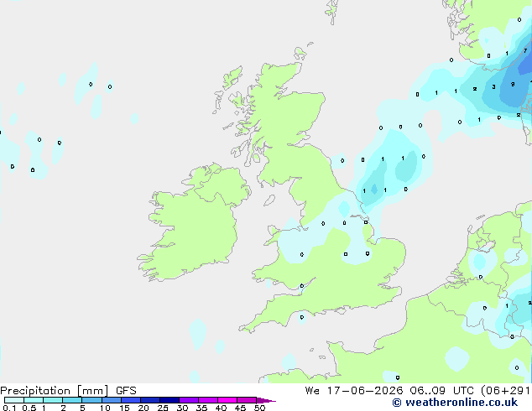
Task: Click the 40–45 mm magenta legend swatch
Action: point(227,400)
